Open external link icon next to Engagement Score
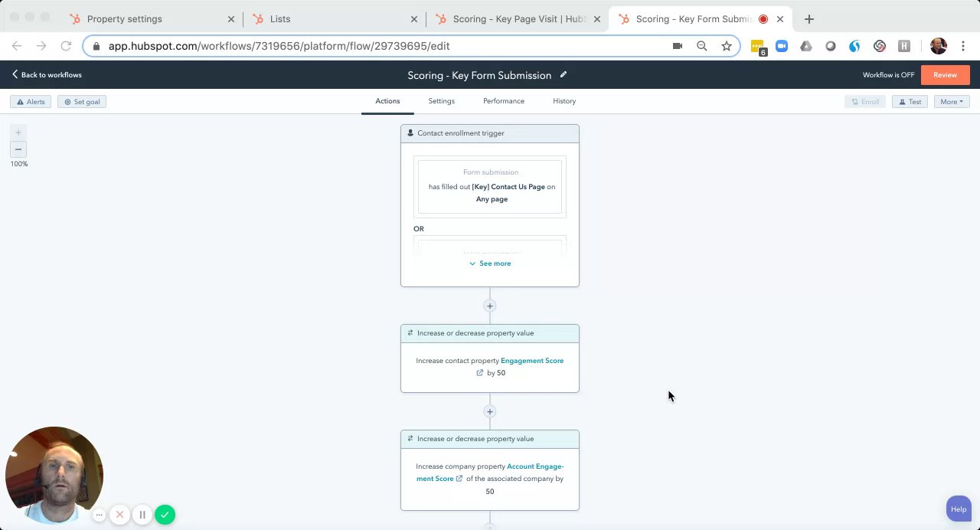 click(x=480, y=373)
